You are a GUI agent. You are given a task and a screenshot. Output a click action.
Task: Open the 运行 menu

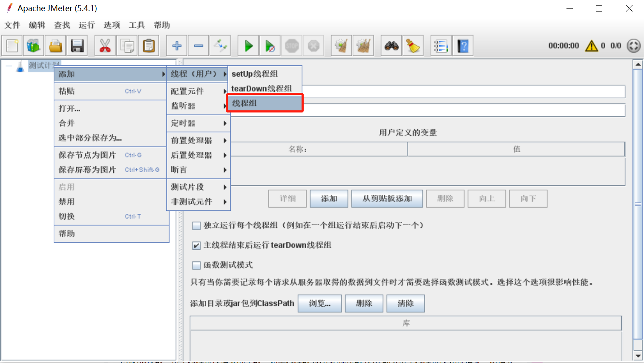point(87,25)
